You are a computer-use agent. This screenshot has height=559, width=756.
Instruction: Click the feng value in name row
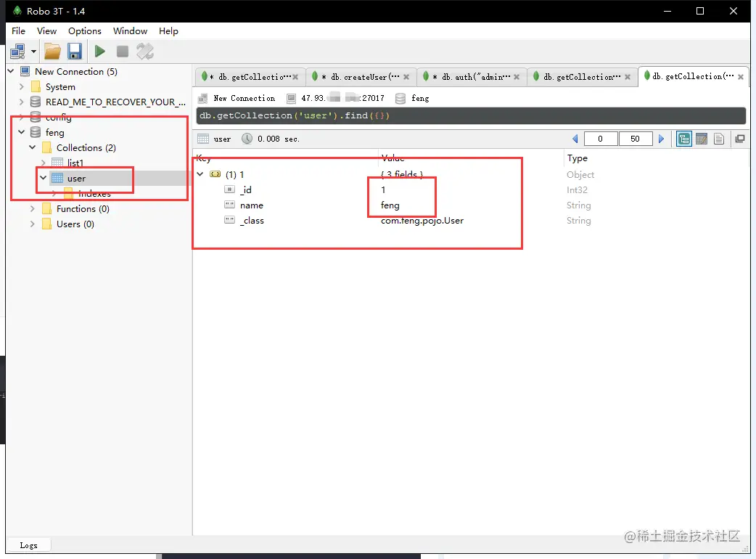[390, 205]
